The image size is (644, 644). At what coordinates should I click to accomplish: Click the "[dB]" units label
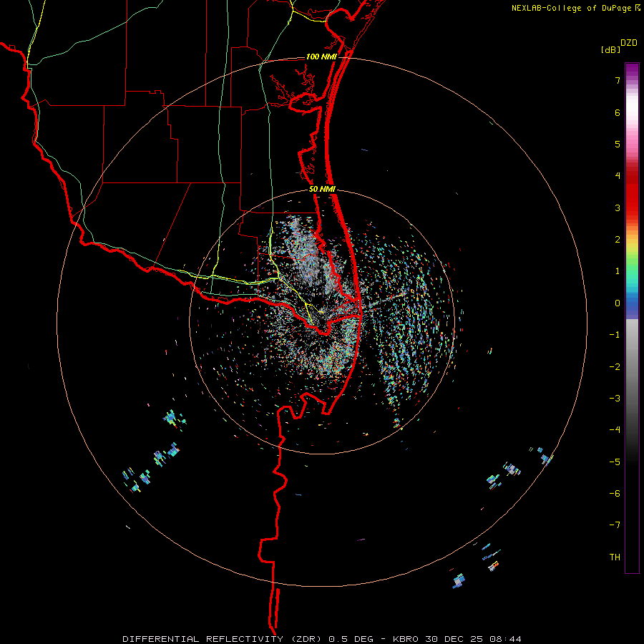coord(611,50)
